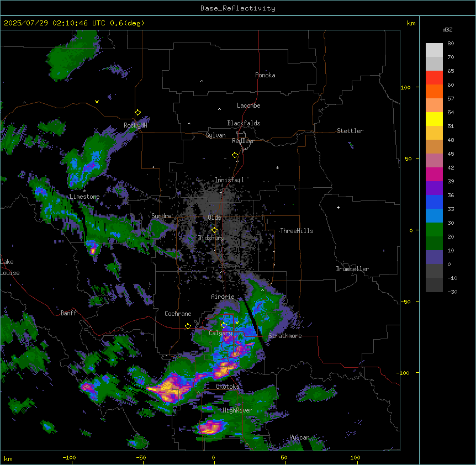Click the Blackfalds city label
476x465 pixels.
[x=244, y=123]
